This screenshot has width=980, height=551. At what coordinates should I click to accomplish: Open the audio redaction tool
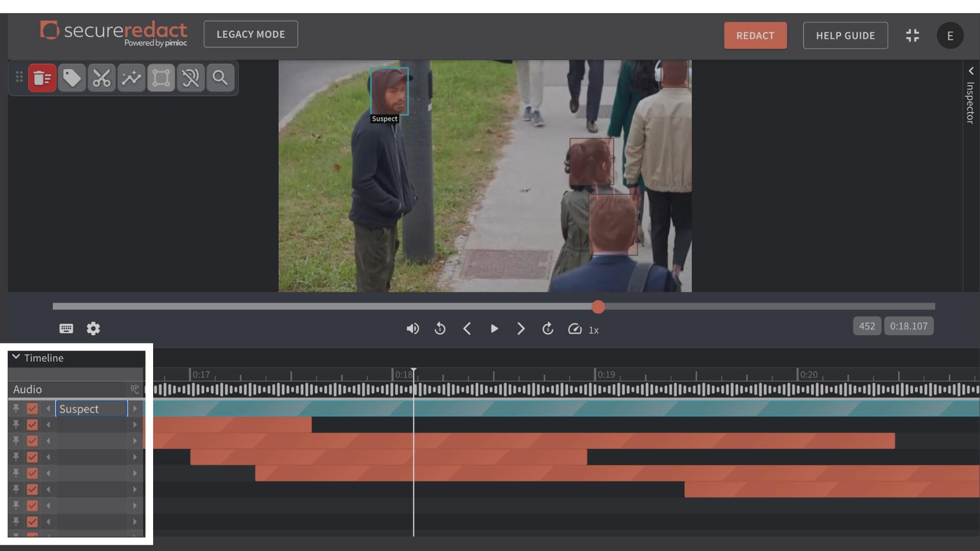(x=190, y=78)
